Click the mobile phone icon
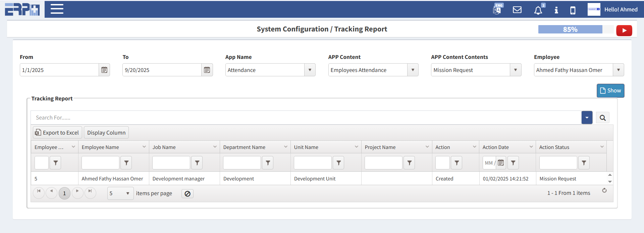 click(573, 10)
